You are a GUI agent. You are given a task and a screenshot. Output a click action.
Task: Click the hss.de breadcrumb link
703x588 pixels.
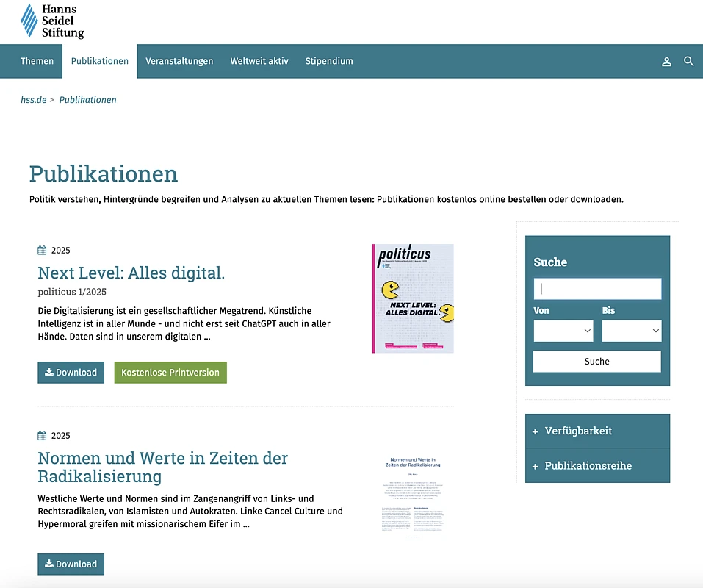coord(33,100)
